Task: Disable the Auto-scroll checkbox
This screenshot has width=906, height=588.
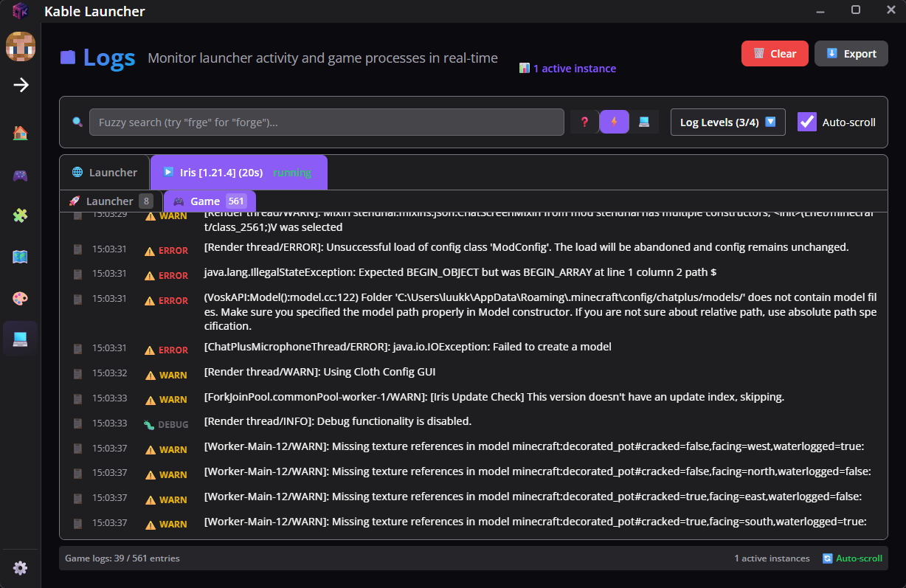Action: [806, 122]
